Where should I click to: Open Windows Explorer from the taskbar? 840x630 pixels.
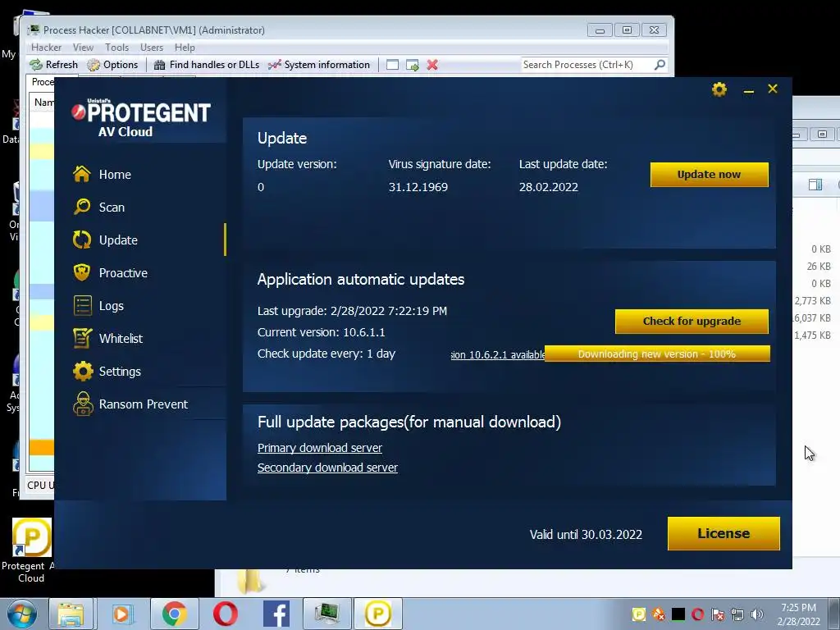click(71, 614)
